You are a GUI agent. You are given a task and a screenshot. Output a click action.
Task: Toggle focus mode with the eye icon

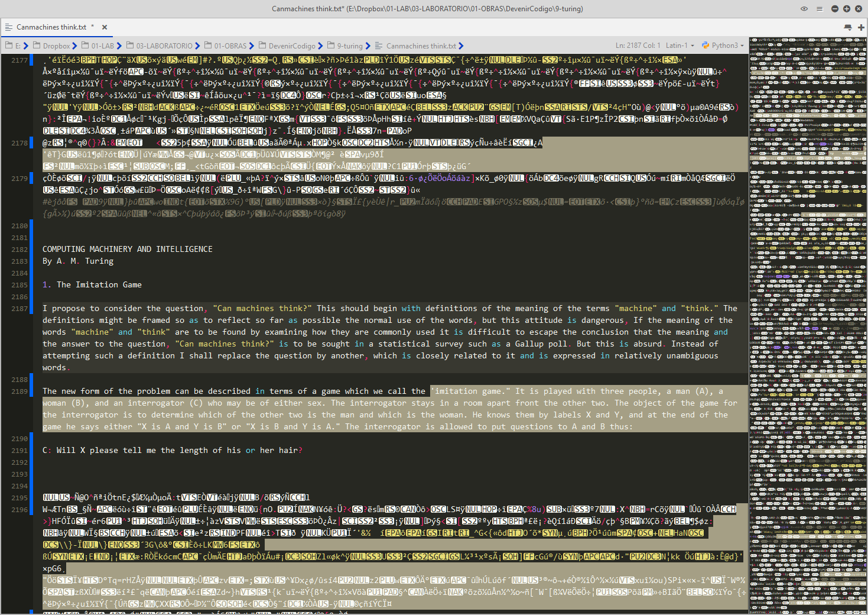click(x=804, y=9)
